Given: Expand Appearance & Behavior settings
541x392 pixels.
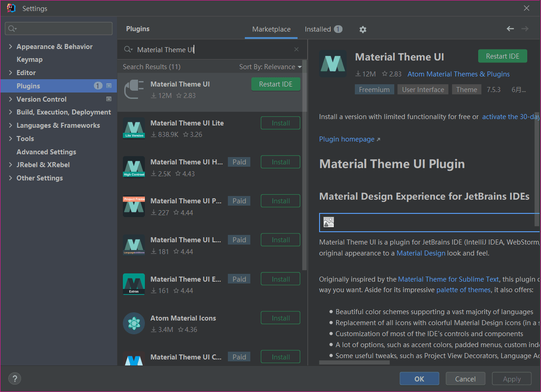Looking at the screenshot, I should point(11,47).
